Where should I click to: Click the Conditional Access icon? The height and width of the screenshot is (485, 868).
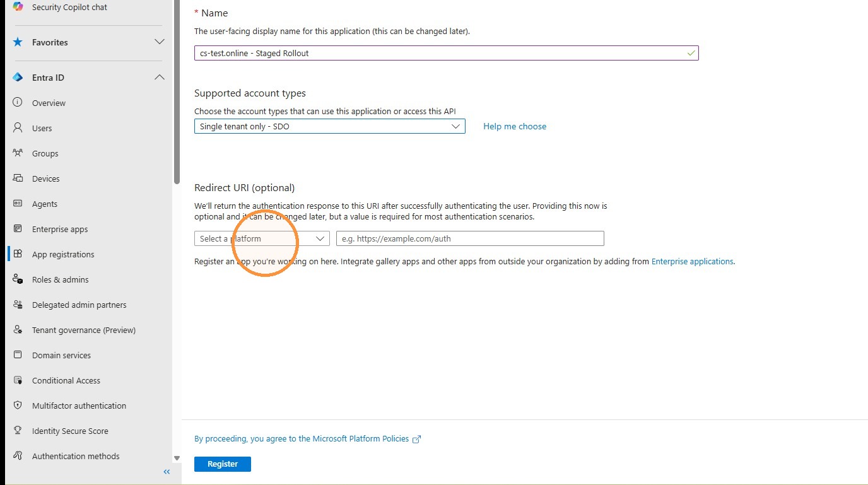[18, 380]
